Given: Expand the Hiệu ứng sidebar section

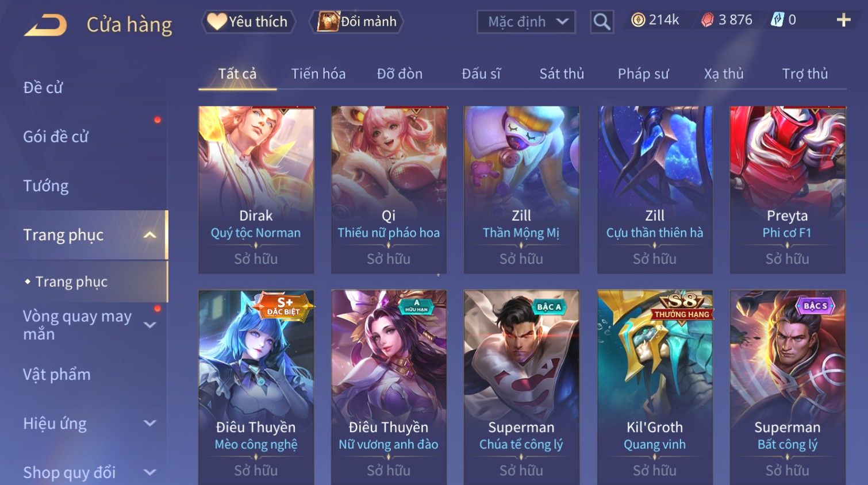Looking at the screenshot, I should coord(150,424).
